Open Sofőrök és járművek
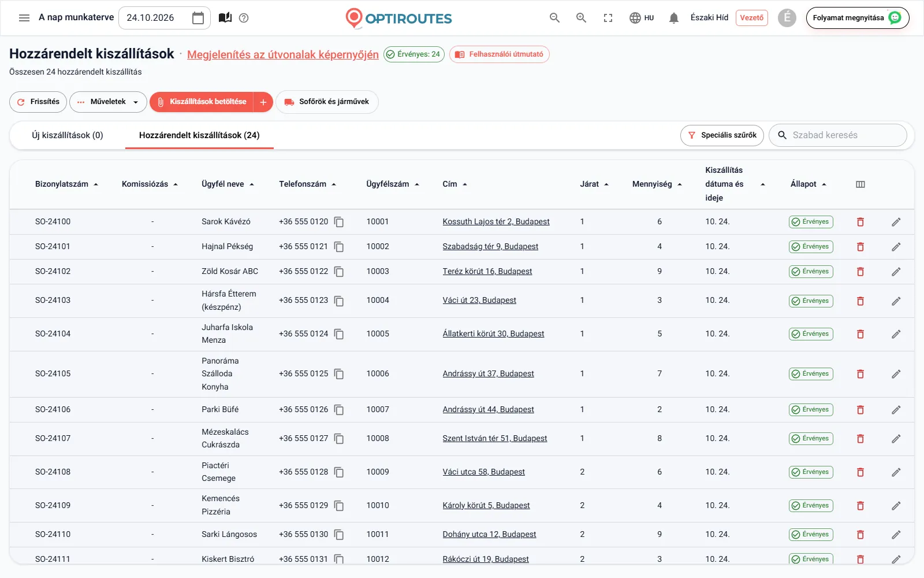924x578 pixels. tap(327, 102)
